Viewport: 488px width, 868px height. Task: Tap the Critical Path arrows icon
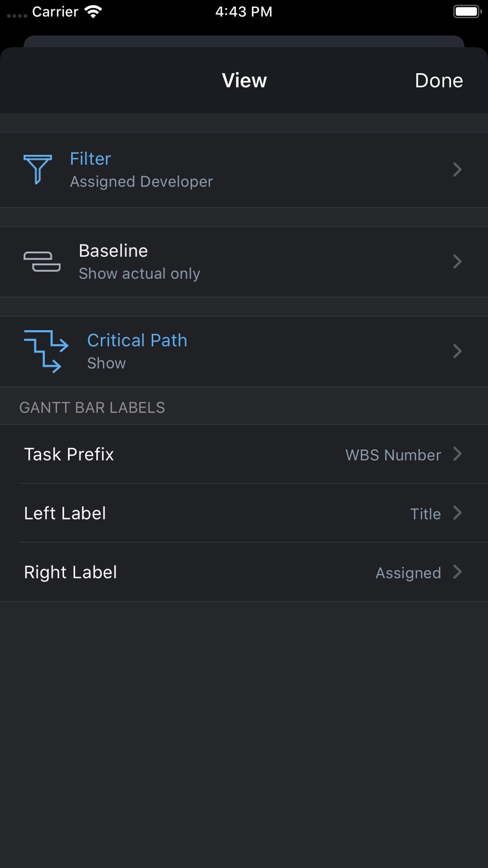tap(46, 351)
